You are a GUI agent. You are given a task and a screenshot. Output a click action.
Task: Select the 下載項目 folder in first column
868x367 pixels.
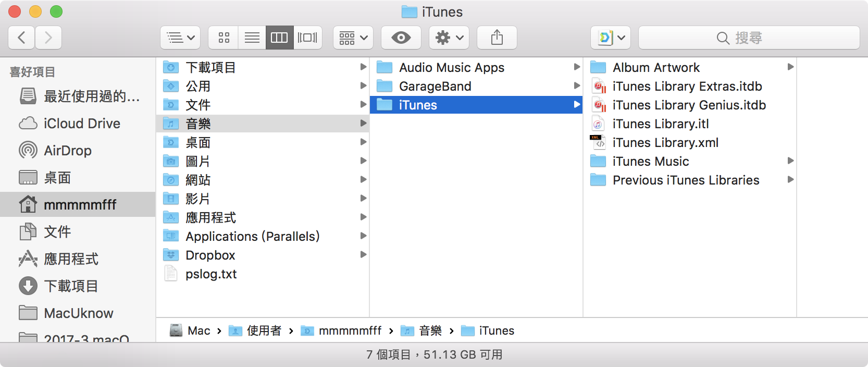[x=263, y=67]
